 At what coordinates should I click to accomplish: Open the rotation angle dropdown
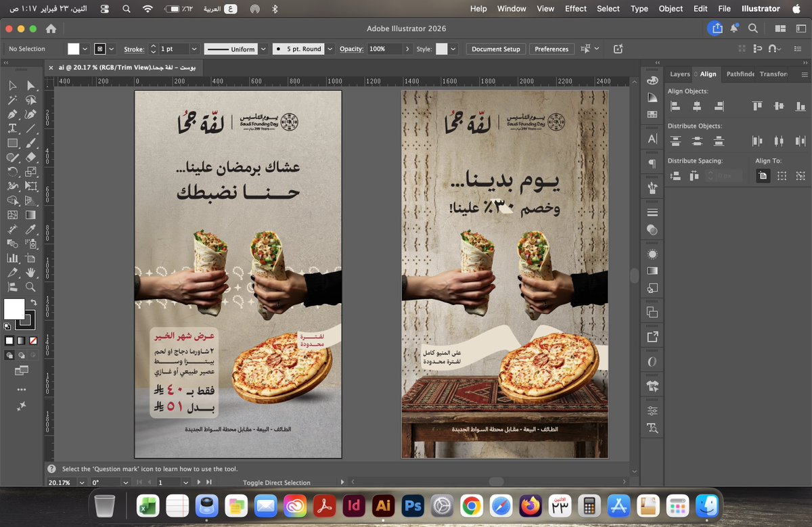tap(125, 482)
